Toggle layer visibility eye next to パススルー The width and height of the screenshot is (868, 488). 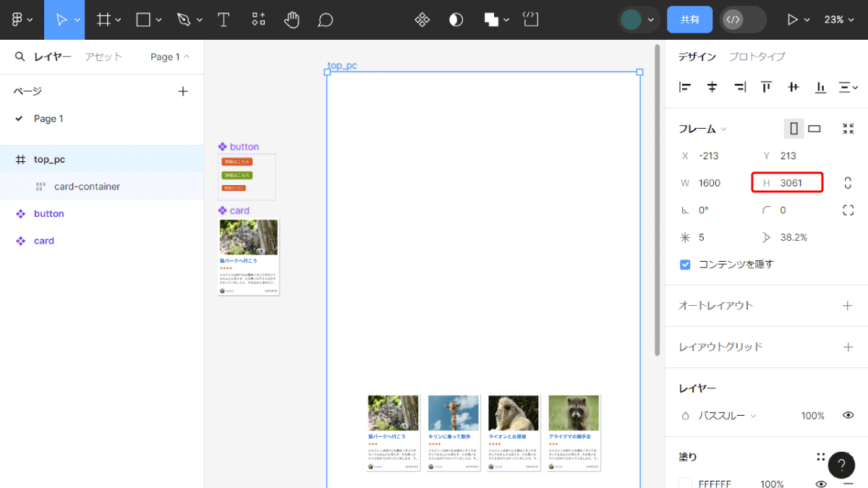pyautogui.click(x=848, y=416)
